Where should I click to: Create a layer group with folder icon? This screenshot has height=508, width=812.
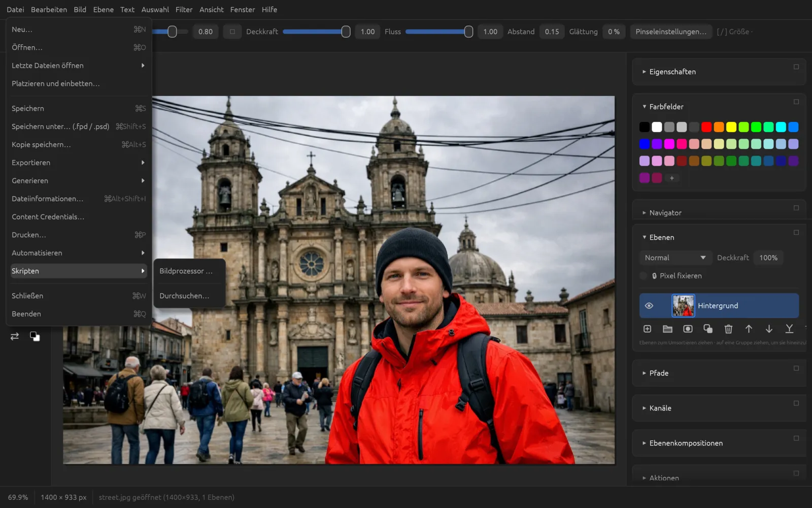pos(667,329)
